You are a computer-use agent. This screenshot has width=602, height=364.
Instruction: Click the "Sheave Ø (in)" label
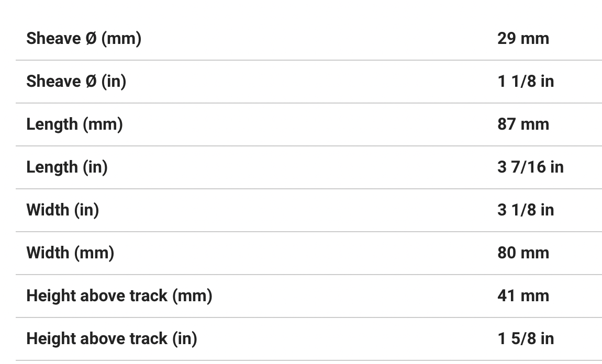[x=76, y=82]
